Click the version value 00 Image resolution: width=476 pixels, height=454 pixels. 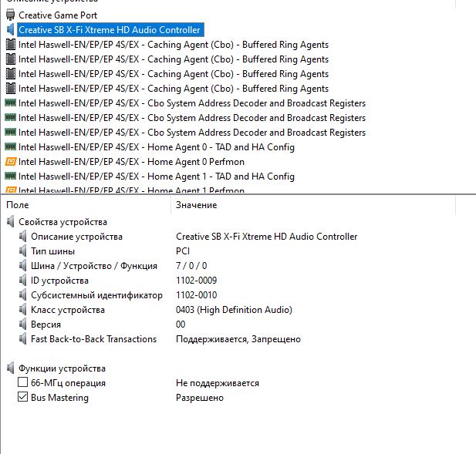coord(181,325)
